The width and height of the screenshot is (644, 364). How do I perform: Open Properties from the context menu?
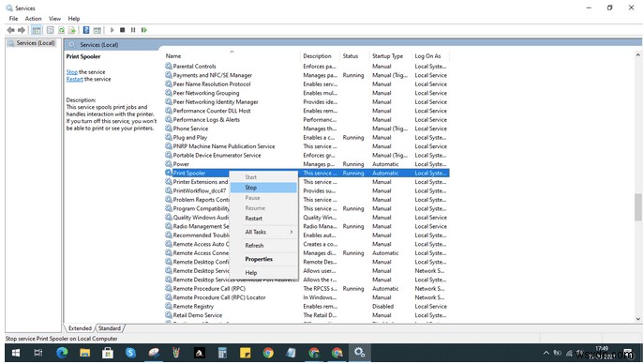click(x=263, y=259)
